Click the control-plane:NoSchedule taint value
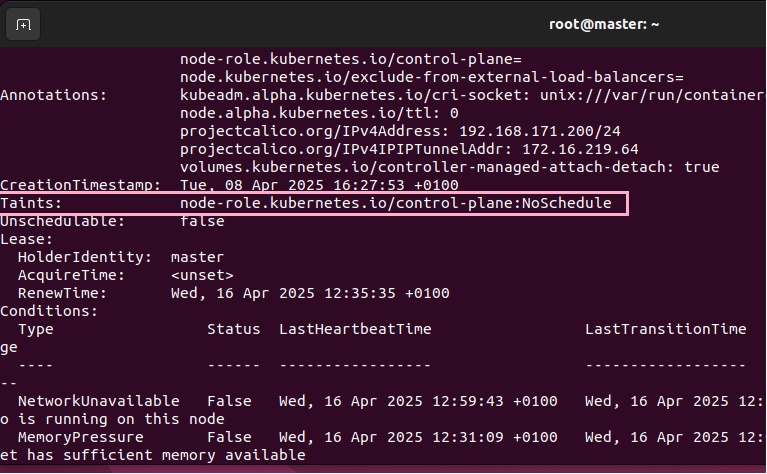The width and height of the screenshot is (767, 474). tap(395, 203)
